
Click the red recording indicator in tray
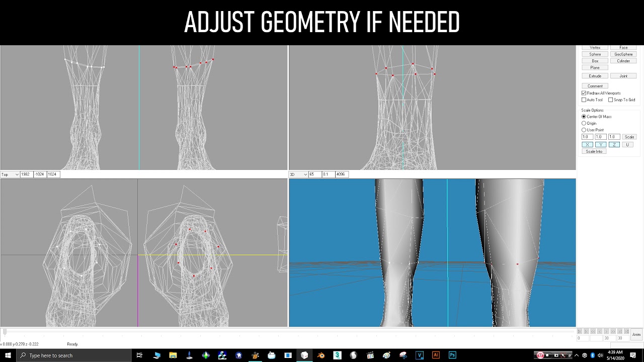[540, 355]
